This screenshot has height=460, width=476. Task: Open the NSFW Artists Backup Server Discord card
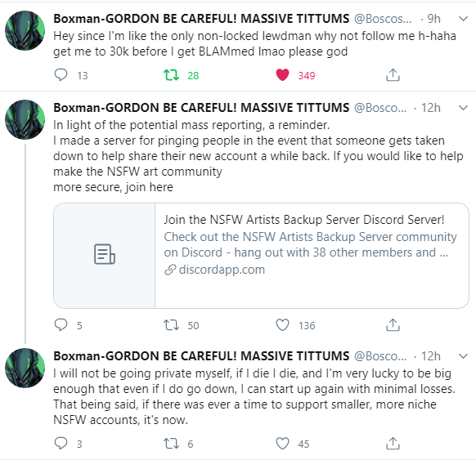[x=262, y=256]
